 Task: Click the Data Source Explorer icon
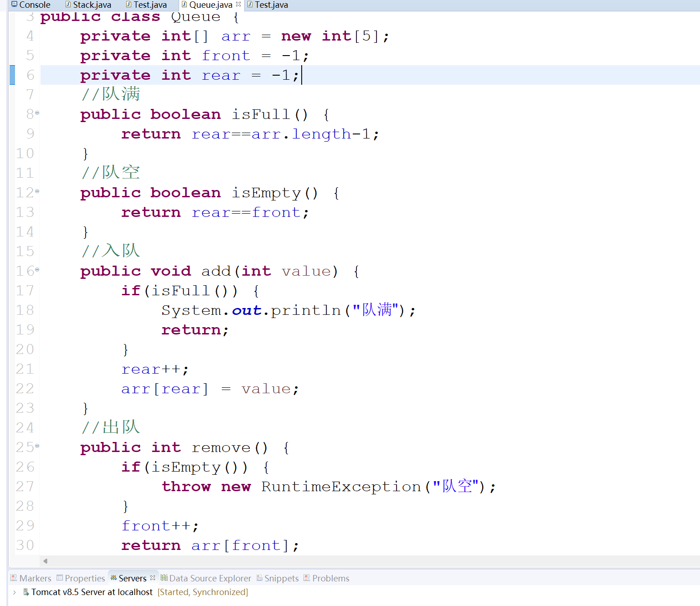[164, 578]
